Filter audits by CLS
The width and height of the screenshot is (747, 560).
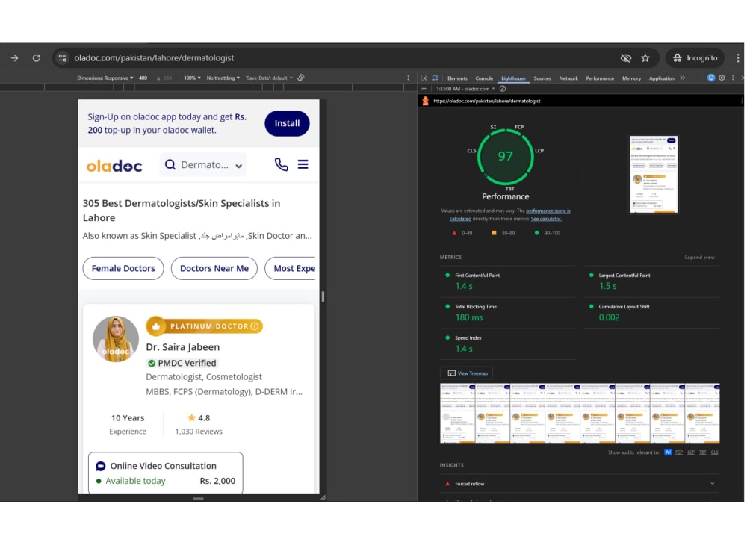[714, 452]
